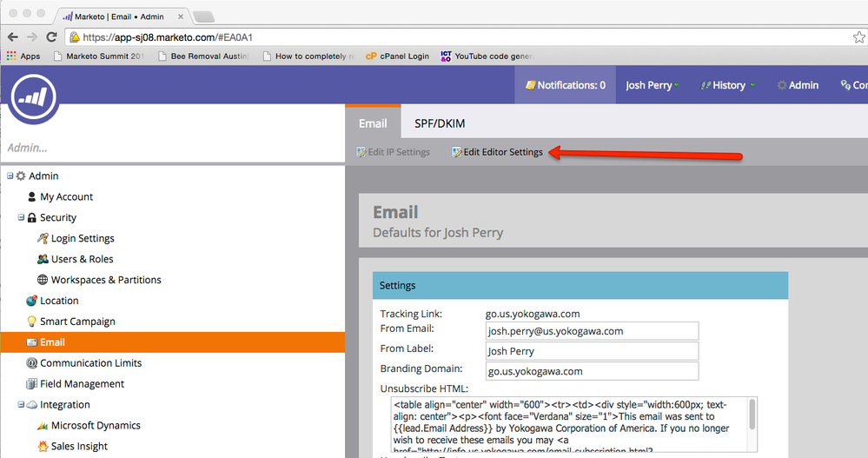Click the Branding Domain input field
Screen dimensions: 868x458
point(592,371)
